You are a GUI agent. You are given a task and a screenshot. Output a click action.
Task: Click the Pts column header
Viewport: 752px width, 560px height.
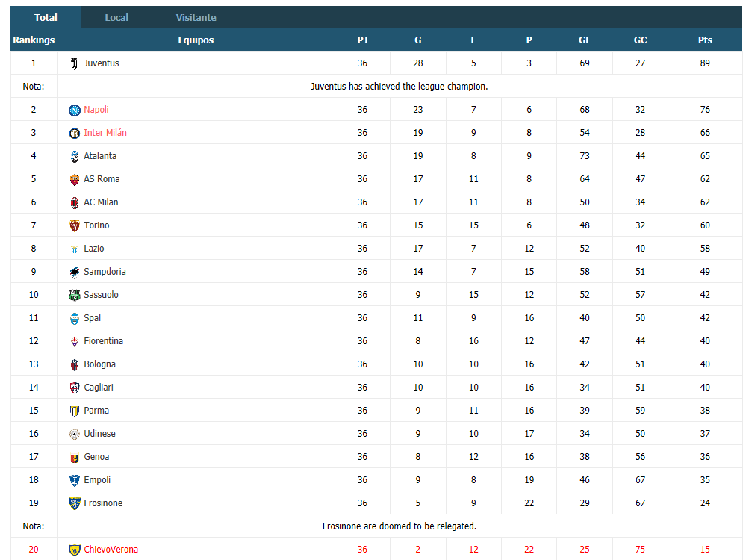(705, 40)
